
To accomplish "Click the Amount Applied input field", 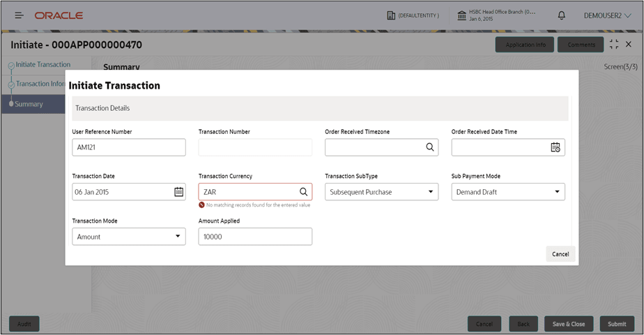I will tap(255, 237).
